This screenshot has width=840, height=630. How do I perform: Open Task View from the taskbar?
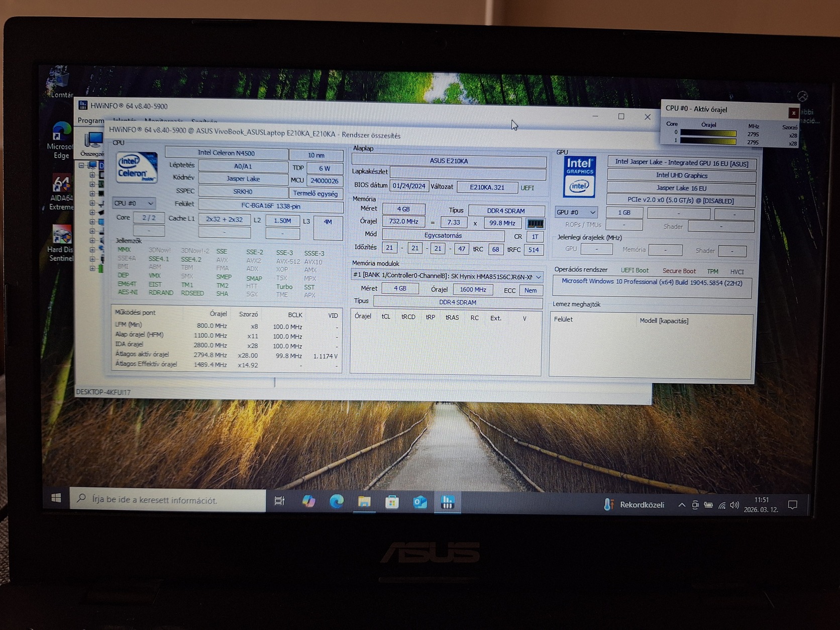(279, 501)
